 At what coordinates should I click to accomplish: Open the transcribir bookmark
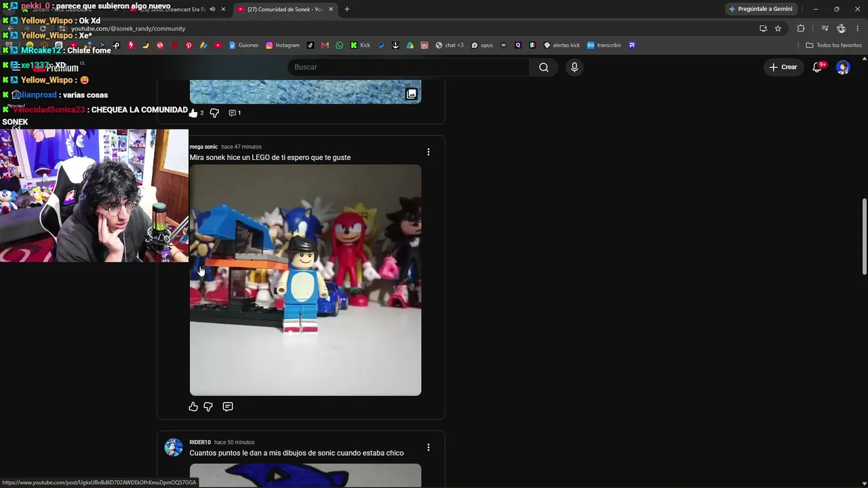point(604,45)
